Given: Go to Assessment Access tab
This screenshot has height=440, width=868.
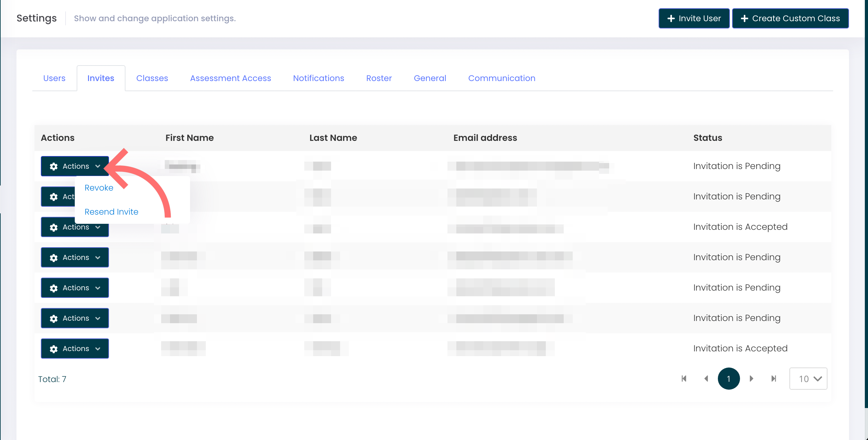Looking at the screenshot, I should [x=231, y=78].
